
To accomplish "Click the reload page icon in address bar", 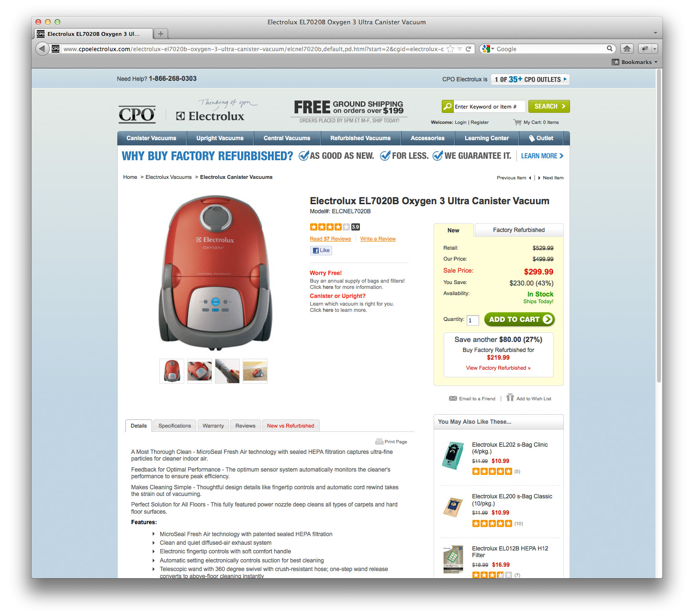I will tap(469, 49).
